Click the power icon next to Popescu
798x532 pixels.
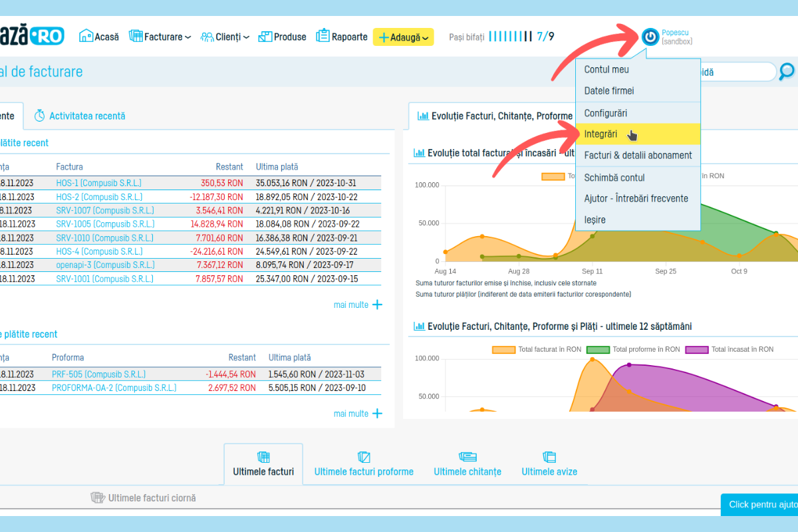pyautogui.click(x=650, y=37)
